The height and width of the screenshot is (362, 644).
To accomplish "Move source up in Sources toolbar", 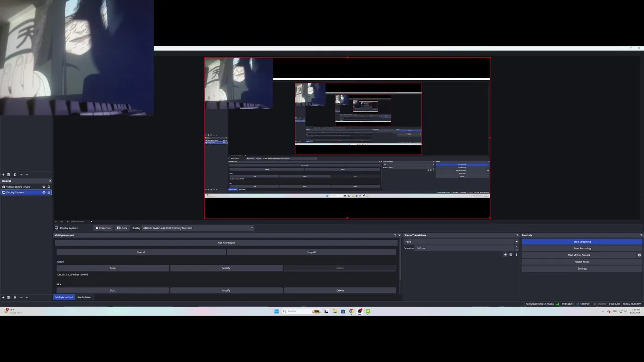I will pos(21,297).
